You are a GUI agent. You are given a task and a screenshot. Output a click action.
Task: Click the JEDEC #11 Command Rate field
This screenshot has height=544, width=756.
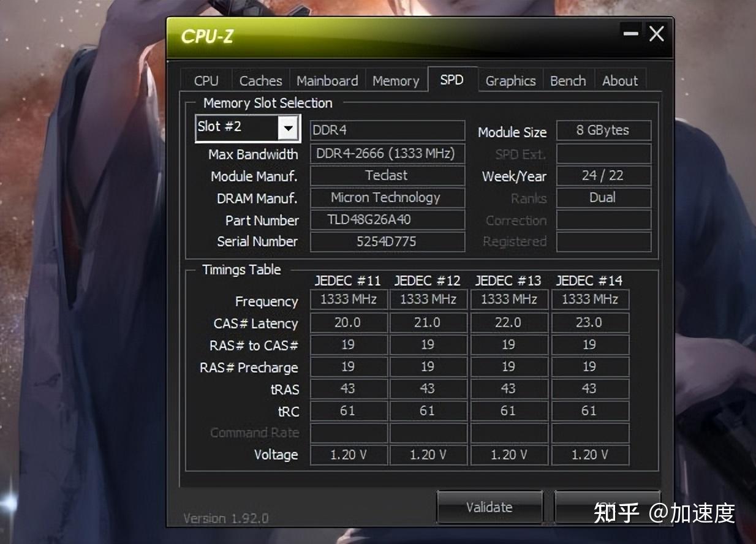(349, 433)
